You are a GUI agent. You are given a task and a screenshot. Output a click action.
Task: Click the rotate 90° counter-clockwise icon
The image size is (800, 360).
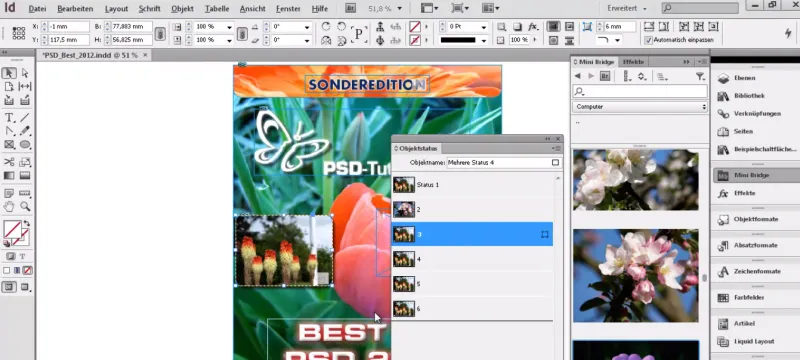click(x=341, y=27)
